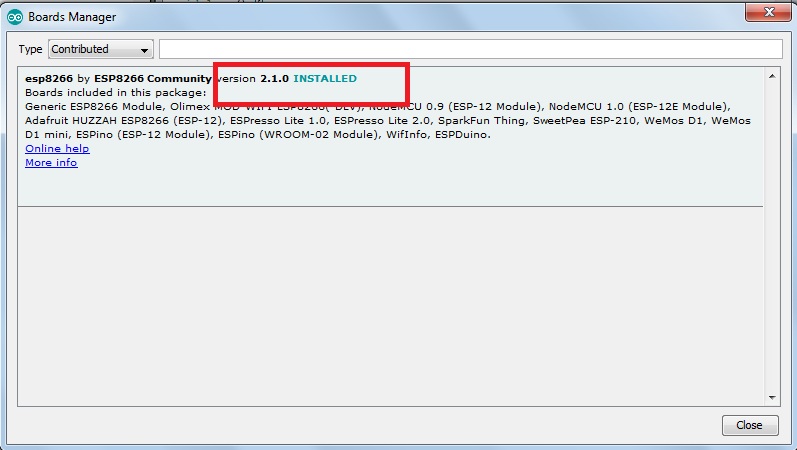Open the Online help link

tap(57, 148)
